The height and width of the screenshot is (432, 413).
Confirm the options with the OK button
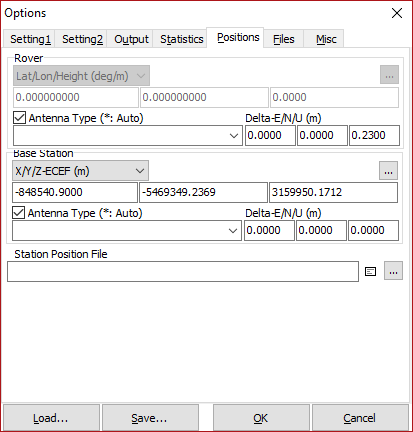pos(261,418)
